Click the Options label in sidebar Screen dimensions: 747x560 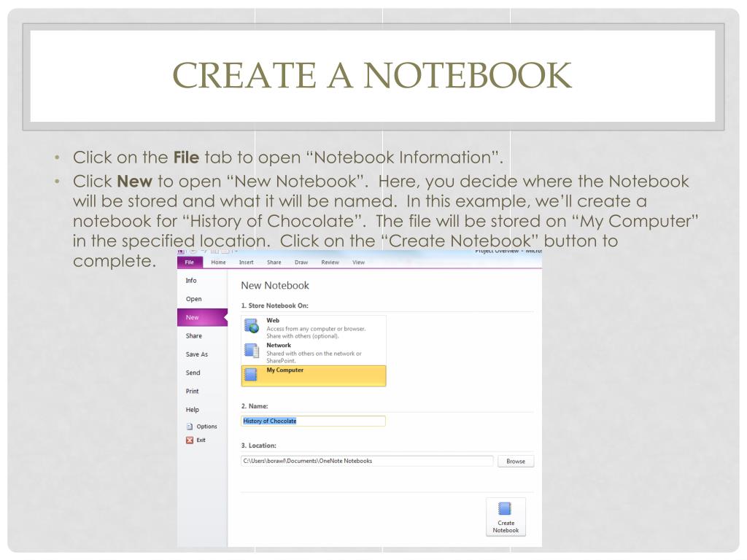coord(206,427)
